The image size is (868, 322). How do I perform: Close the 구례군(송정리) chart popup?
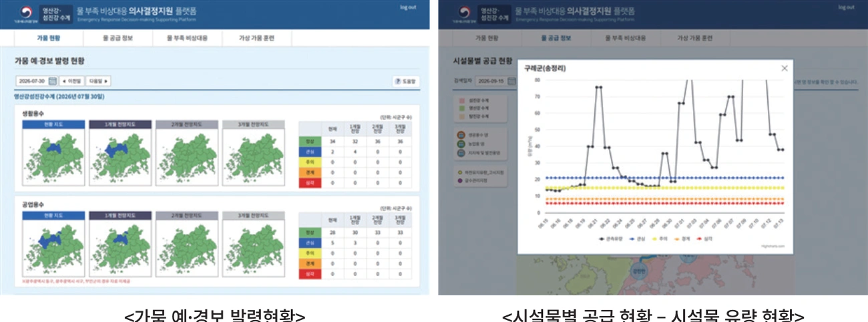(x=785, y=67)
